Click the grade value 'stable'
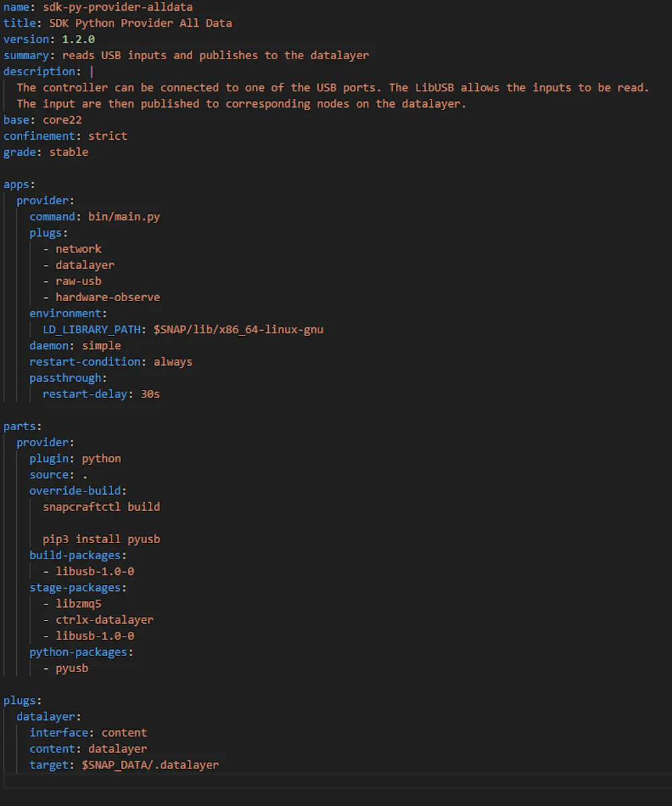672x806 pixels. 69,152
